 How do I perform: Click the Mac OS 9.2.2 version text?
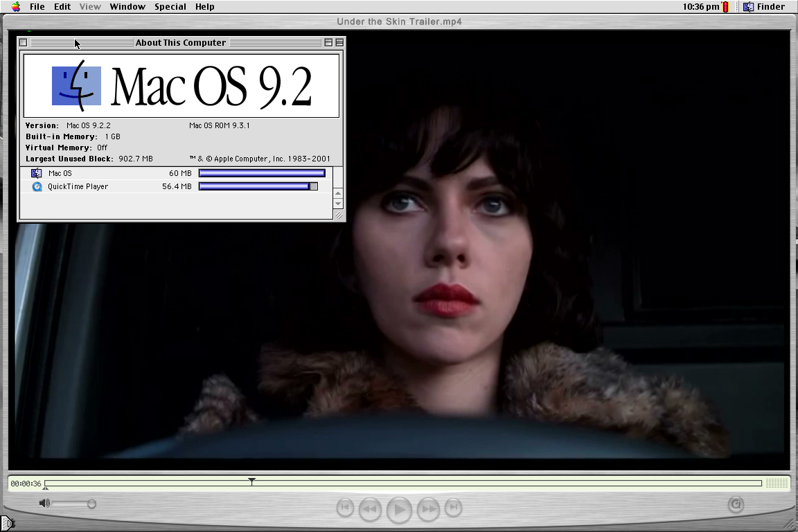[89, 125]
